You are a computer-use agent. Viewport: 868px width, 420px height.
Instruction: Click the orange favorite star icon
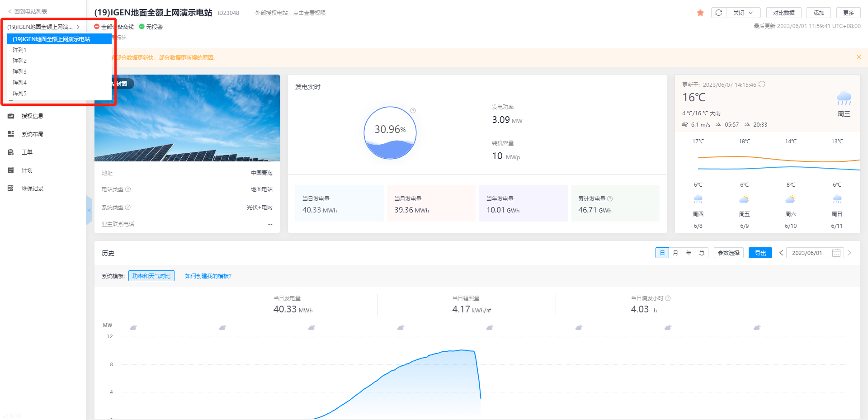(700, 13)
